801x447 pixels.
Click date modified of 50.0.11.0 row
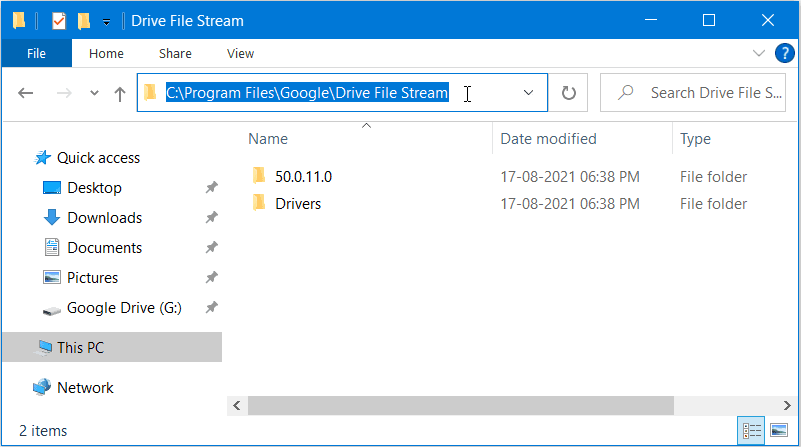tap(570, 177)
